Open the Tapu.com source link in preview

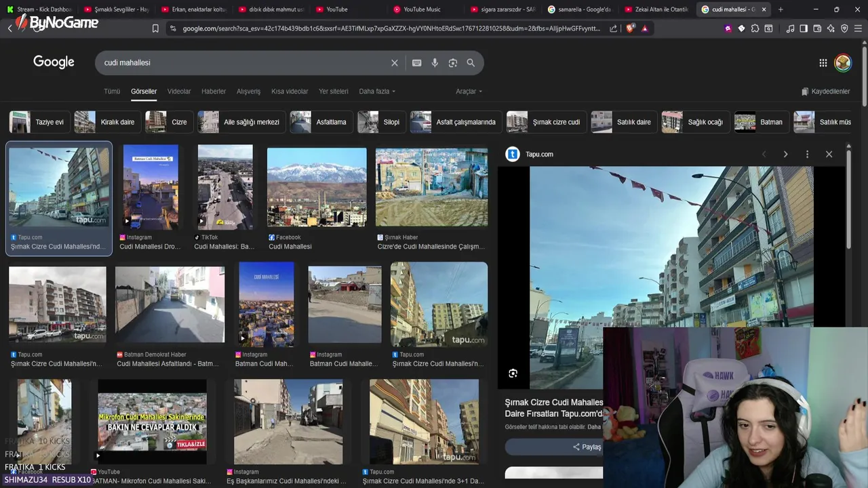coord(539,155)
